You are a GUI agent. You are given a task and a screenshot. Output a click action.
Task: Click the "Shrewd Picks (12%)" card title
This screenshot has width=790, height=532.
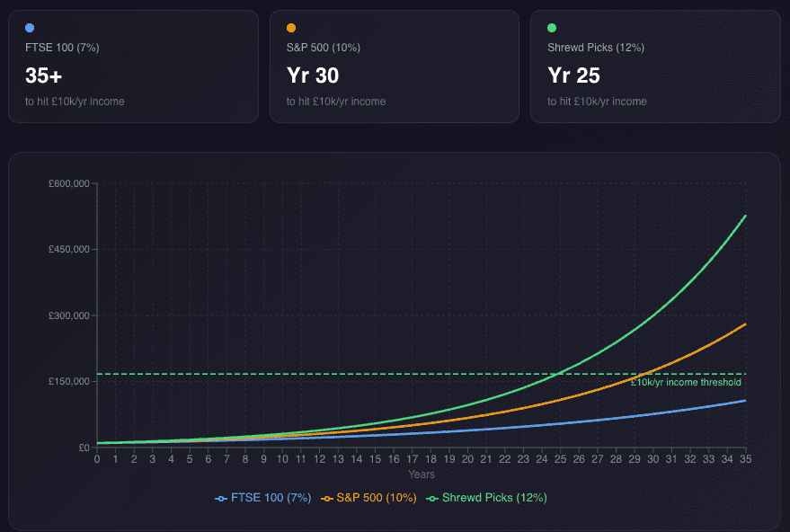coord(595,48)
